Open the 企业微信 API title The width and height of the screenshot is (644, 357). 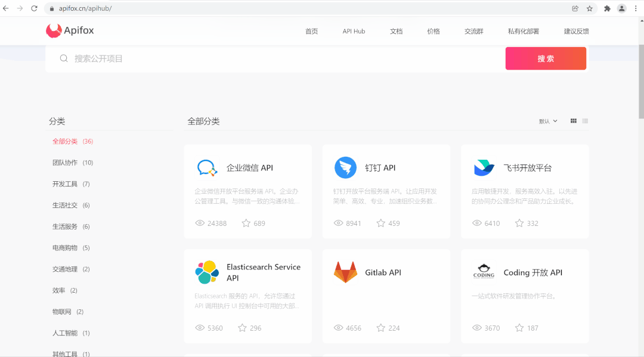click(250, 167)
